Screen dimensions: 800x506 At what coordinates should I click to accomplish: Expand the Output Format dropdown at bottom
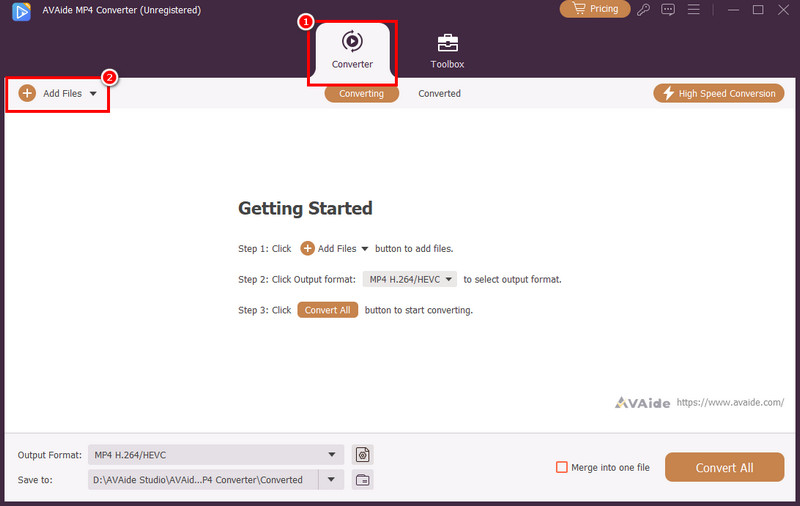click(x=332, y=455)
